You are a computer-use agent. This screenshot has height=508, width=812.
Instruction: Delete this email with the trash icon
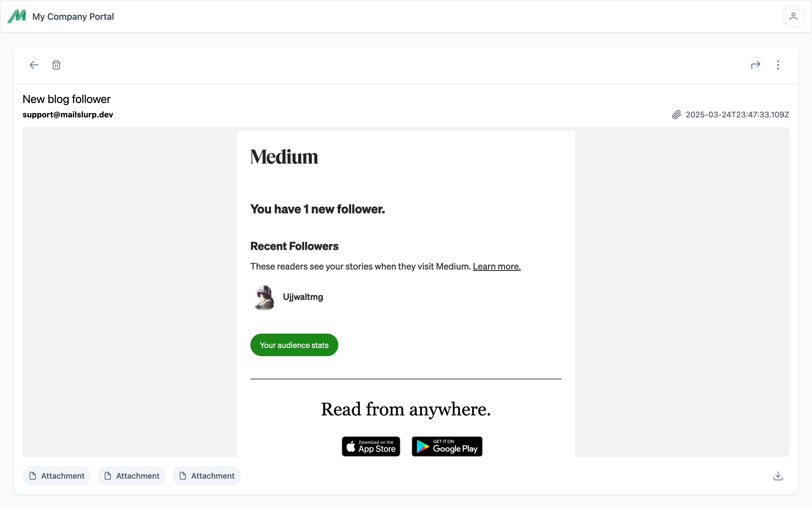(56, 65)
